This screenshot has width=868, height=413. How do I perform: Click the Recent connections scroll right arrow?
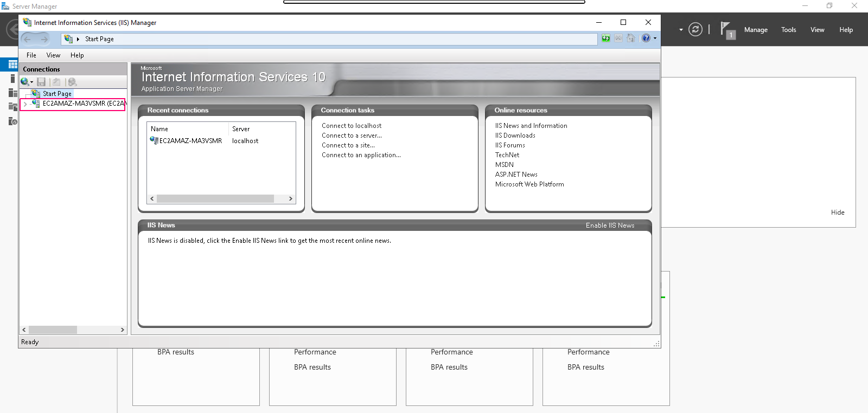[x=291, y=199]
